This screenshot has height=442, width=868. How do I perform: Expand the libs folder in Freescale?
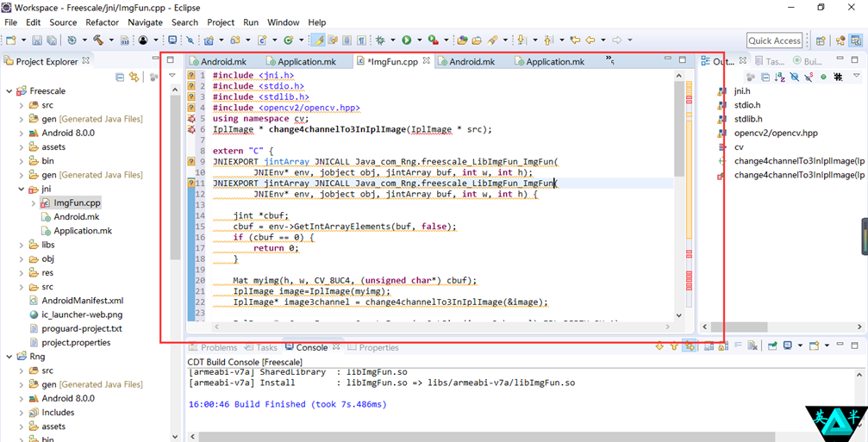pyautogui.click(x=22, y=245)
